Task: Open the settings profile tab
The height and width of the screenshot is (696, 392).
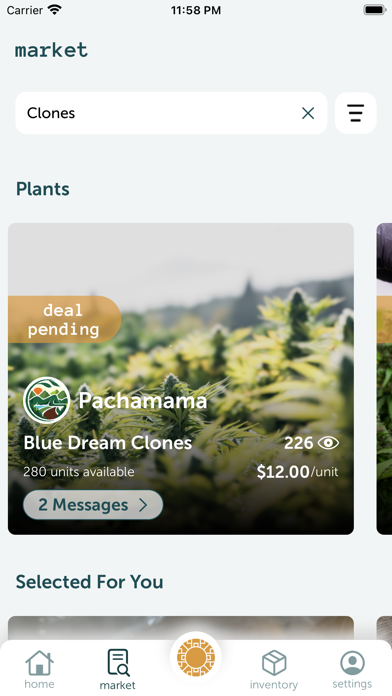Action: pyautogui.click(x=352, y=669)
